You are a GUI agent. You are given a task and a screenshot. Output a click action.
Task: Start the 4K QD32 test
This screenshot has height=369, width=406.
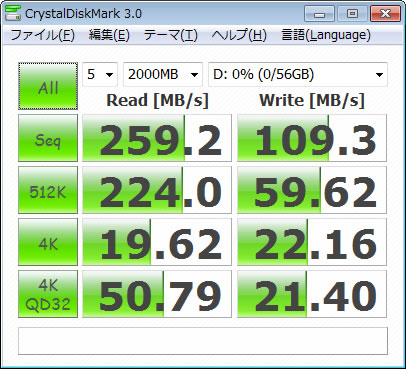pos(48,294)
